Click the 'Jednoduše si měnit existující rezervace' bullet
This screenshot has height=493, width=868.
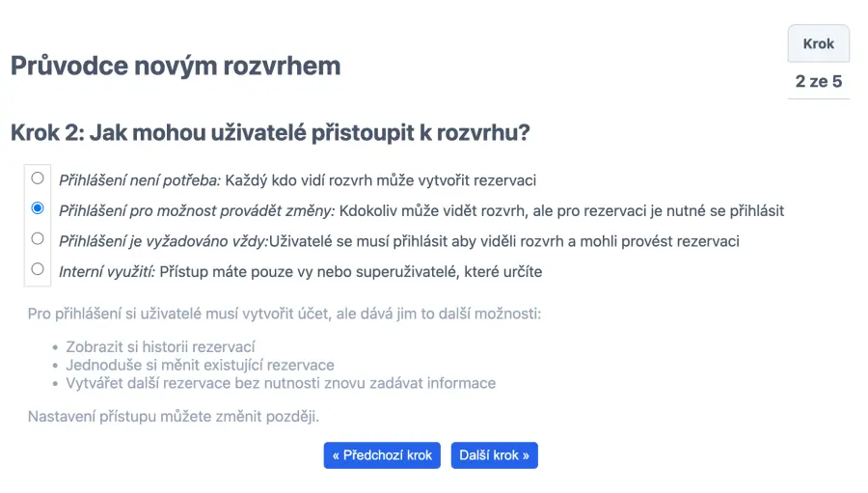pyautogui.click(x=200, y=366)
